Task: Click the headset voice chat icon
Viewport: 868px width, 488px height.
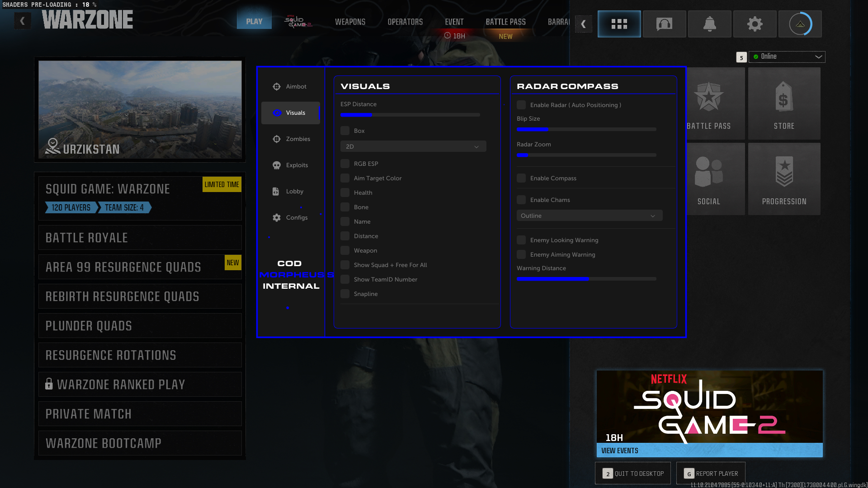Action: 664,24
